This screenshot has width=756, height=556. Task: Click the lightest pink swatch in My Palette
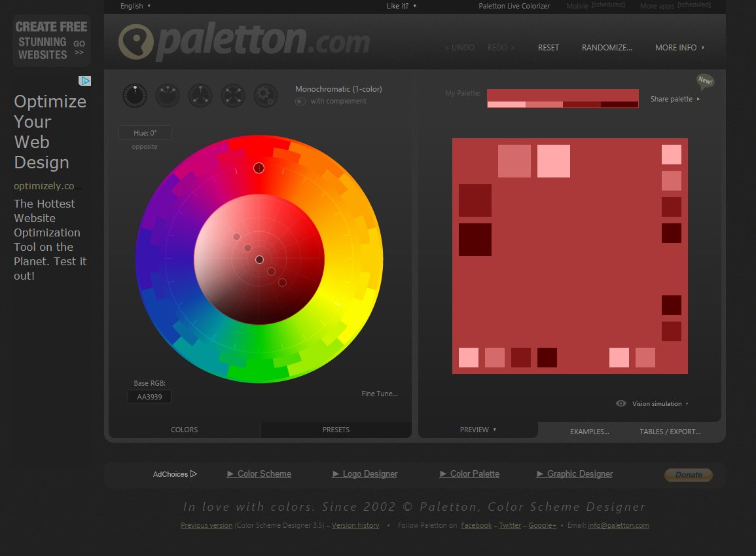point(506,105)
